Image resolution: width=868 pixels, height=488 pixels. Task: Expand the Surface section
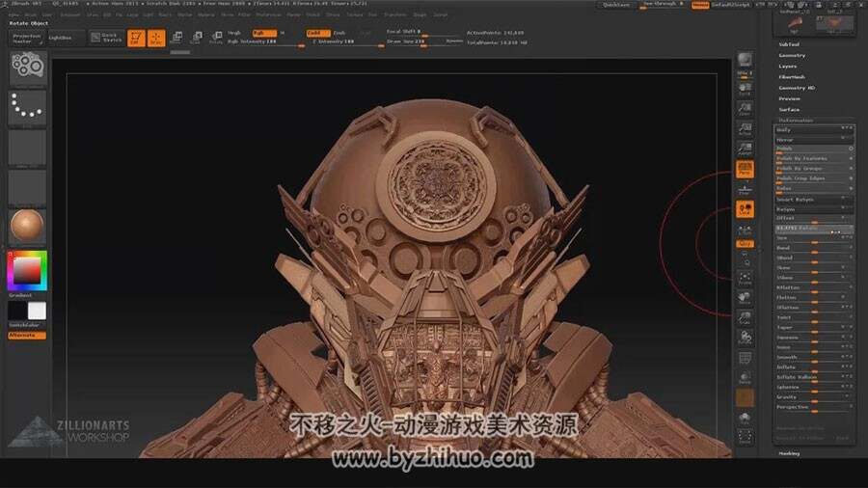point(789,110)
